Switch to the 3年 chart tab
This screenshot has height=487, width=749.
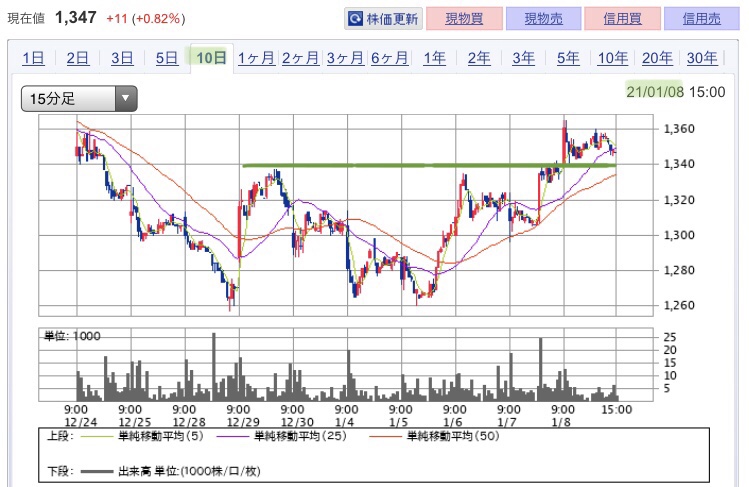pyautogui.click(x=524, y=58)
